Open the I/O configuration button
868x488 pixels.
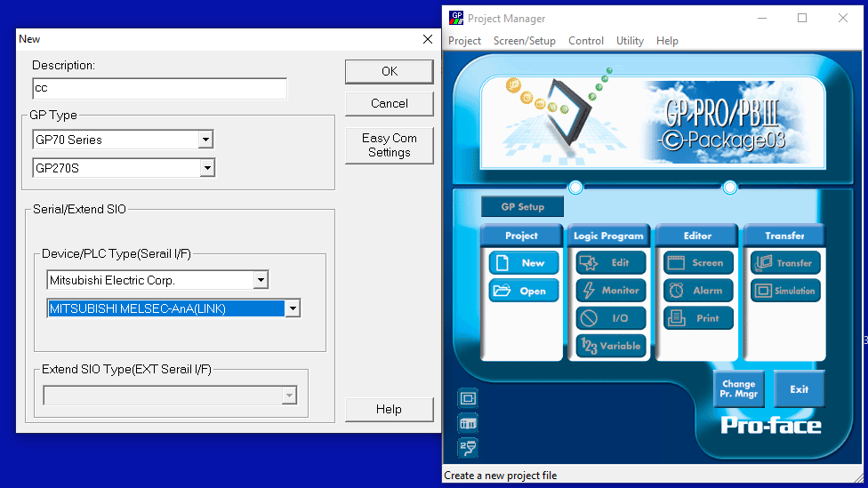click(611, 318)
